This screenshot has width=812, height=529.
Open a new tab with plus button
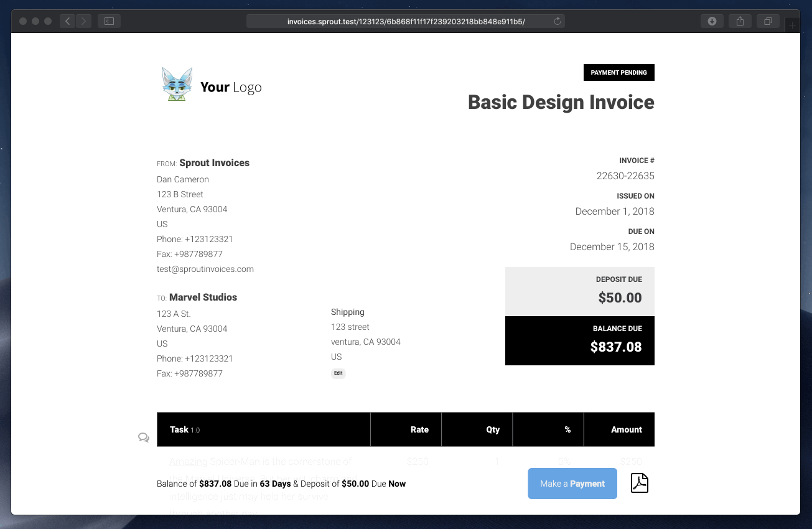click(x=791, y=25)
